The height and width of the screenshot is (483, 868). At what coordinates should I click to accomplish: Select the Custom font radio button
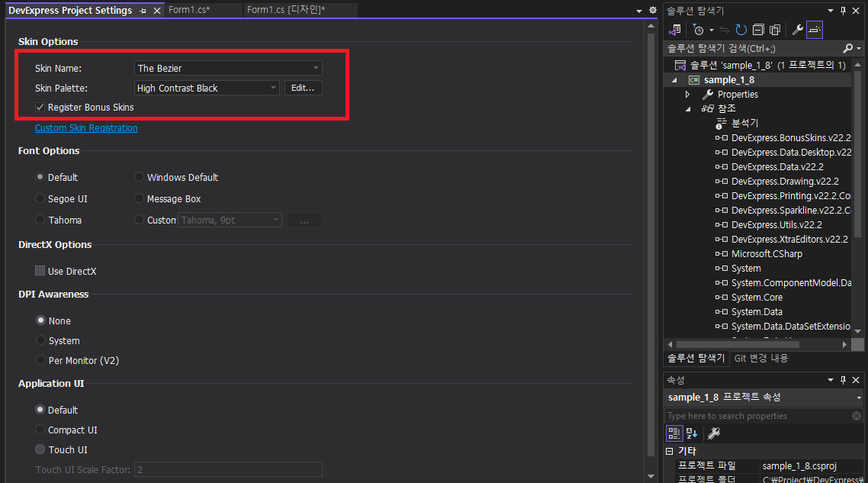click(x=139, y=219)
